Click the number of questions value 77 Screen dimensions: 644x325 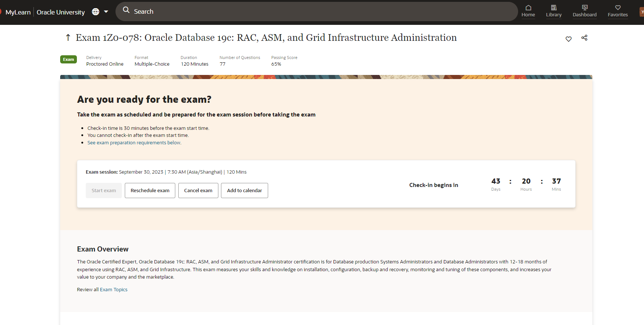pyautogui.click(x=222, y=64)
